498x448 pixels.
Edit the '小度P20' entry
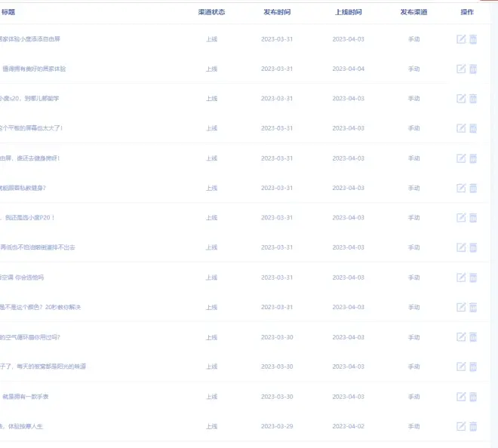click(x=461, y=218)
